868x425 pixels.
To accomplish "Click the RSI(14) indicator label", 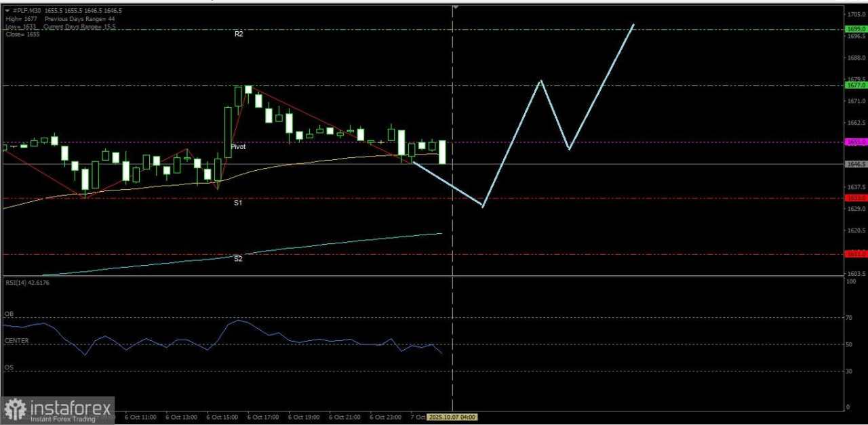I will (26, 282).
